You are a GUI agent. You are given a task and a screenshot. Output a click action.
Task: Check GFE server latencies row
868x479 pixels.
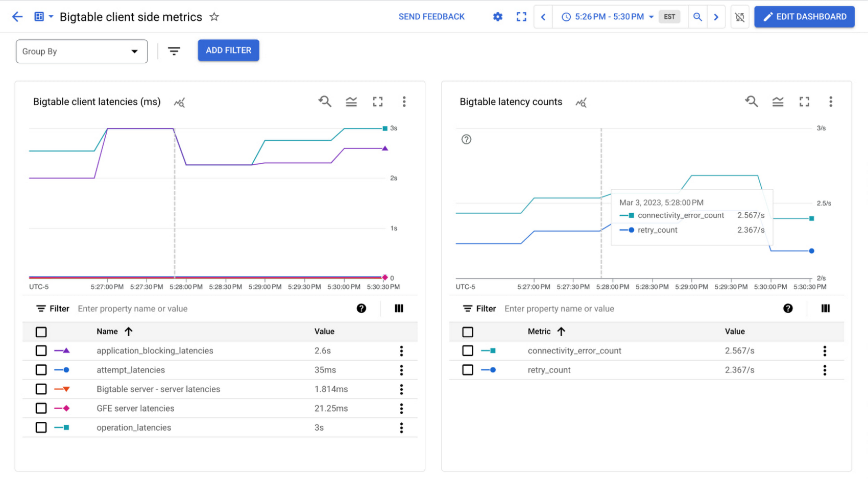41,409
